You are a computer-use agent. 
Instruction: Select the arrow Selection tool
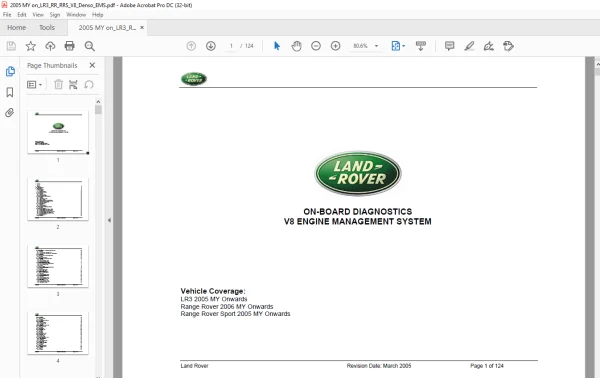click(x=277, y=46)
